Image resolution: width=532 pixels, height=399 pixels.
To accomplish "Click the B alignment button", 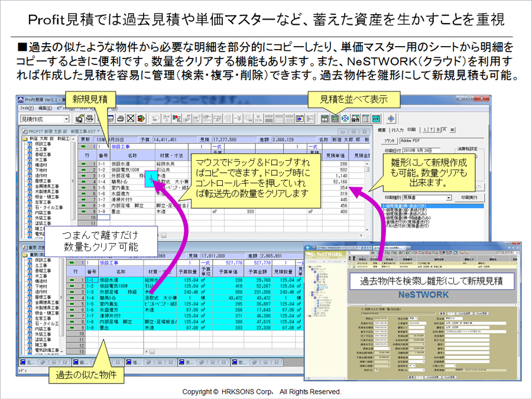I will pos(438,130).
